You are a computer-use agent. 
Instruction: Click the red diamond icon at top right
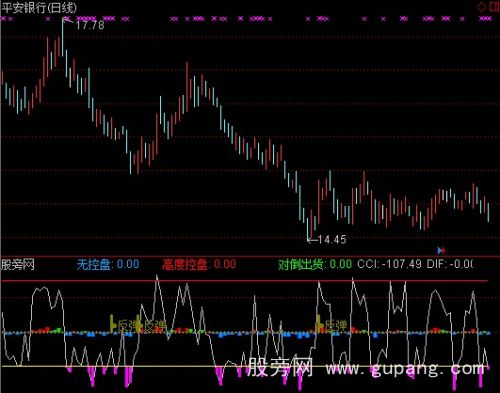481,7
